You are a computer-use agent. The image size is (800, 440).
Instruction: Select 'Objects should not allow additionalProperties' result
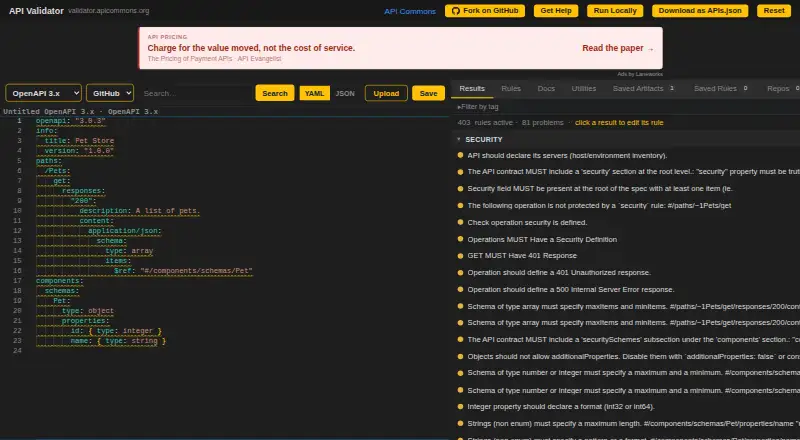point(634,356)
